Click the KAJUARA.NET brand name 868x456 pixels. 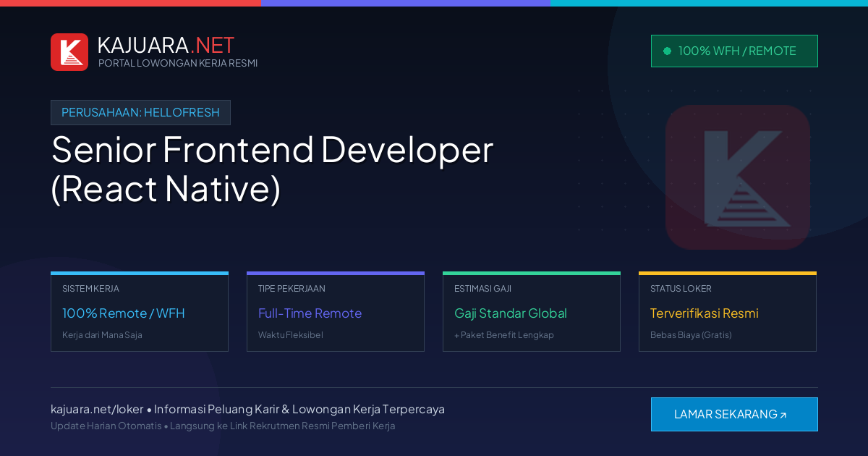coord(166,45)
